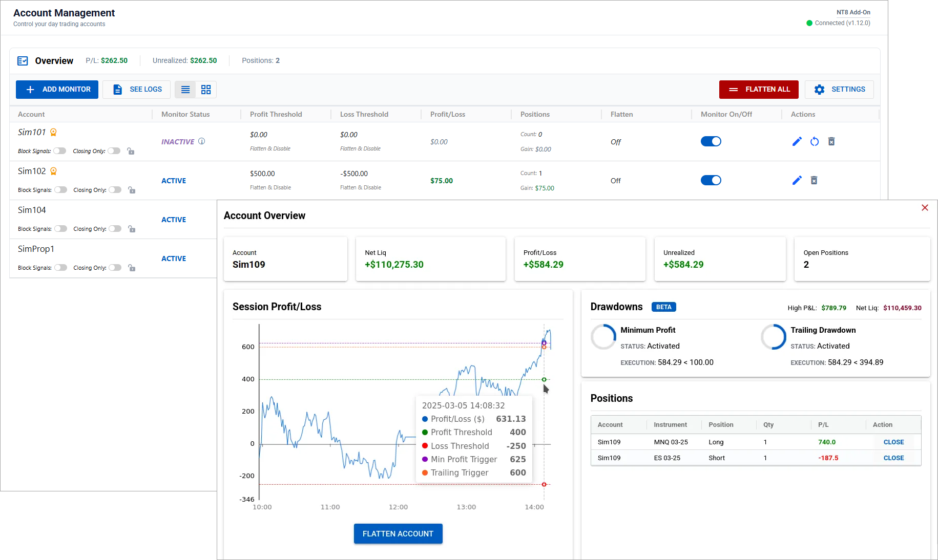Click the lock icon next to Sim101 toggles
The image size is (938, 560).
131,151
